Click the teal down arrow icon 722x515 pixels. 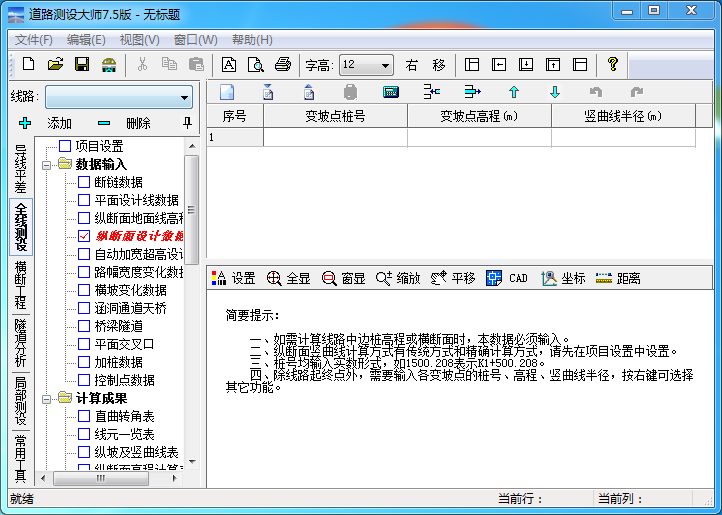point(554,93)
